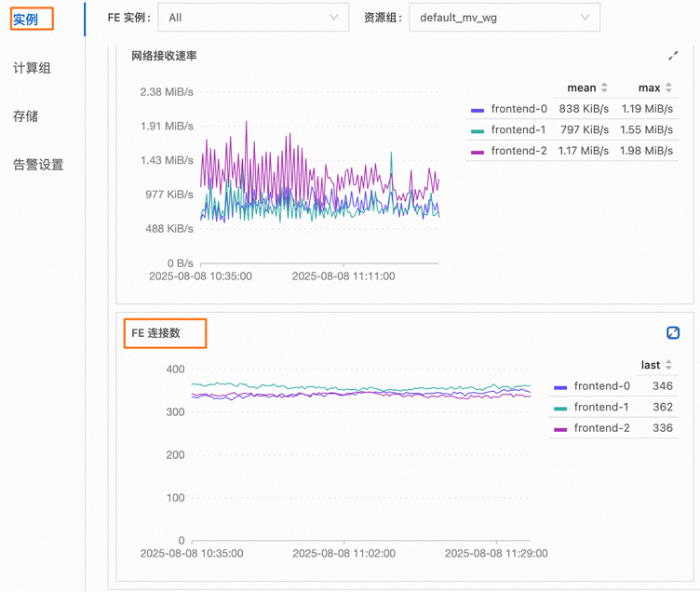Open the FE 实例 dropdown showing All
This screenshot has width=700, height=592.
point(253,18)
